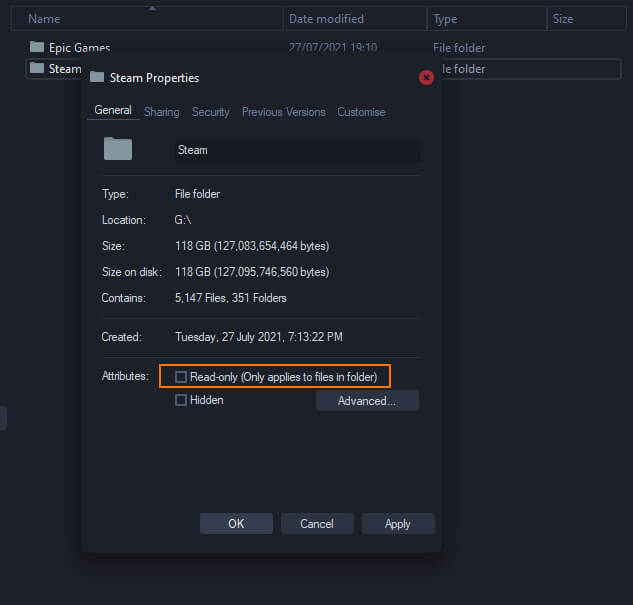The height and width of the screenshot is (605, 633).
Task: Click the large Steam folder icon
Action: [118, 149]
